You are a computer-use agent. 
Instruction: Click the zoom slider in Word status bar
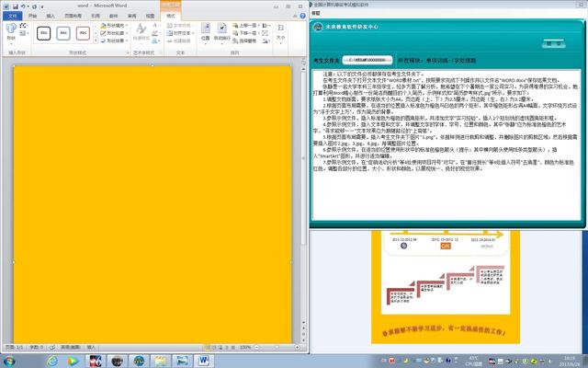point(277,348)
